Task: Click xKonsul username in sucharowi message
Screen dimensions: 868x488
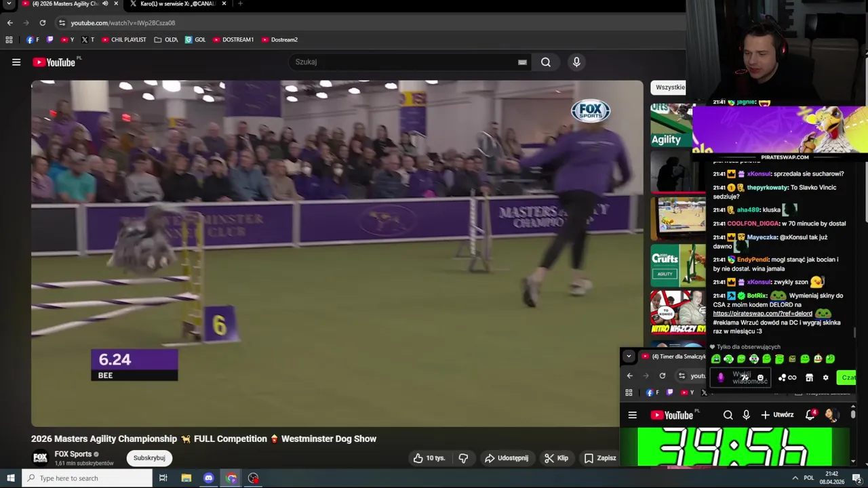Action: [759, 174]
